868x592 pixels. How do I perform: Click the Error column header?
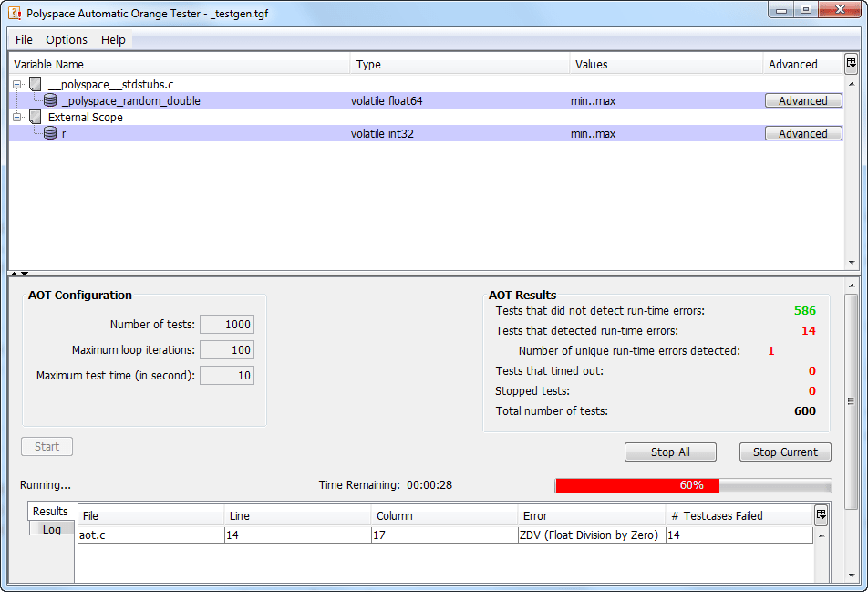click(x=591, y=515)
